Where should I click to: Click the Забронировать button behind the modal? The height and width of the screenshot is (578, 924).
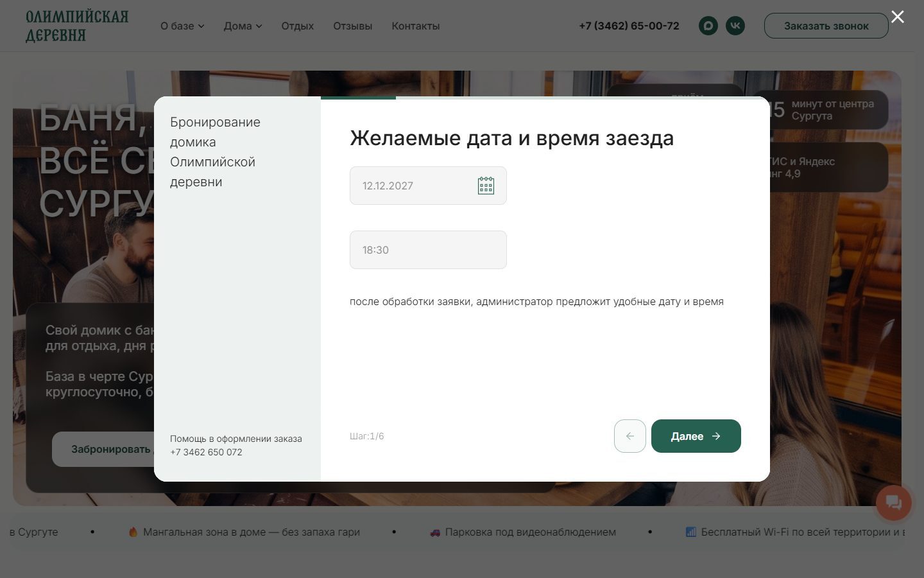[103, 449]
